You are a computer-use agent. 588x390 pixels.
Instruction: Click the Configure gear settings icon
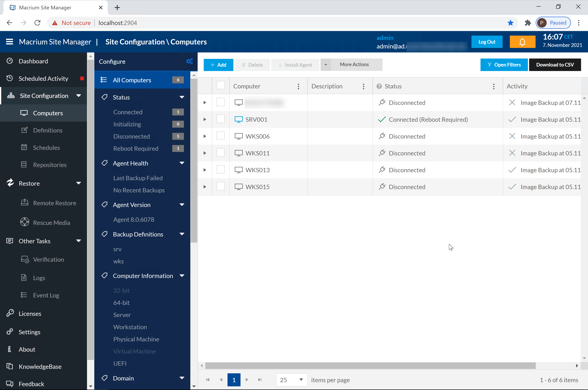point(189,61)
